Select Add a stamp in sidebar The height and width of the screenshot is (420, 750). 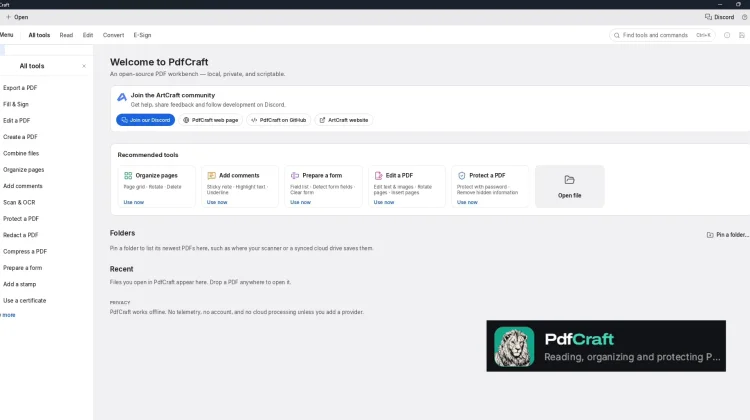[x=20, y=284]
